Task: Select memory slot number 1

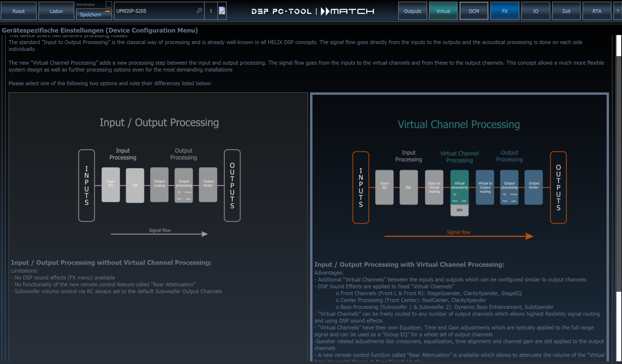Action: coord(211,11)
